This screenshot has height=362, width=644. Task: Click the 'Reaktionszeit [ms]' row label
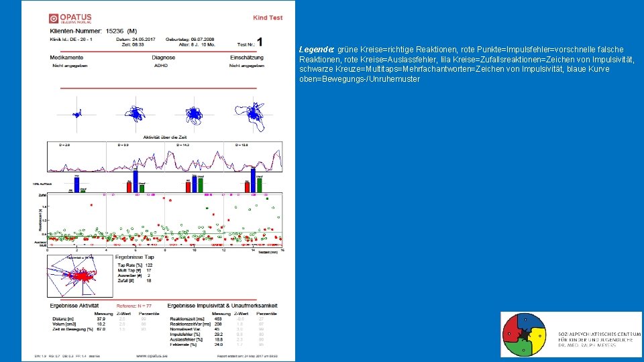(x=187, y=319)
